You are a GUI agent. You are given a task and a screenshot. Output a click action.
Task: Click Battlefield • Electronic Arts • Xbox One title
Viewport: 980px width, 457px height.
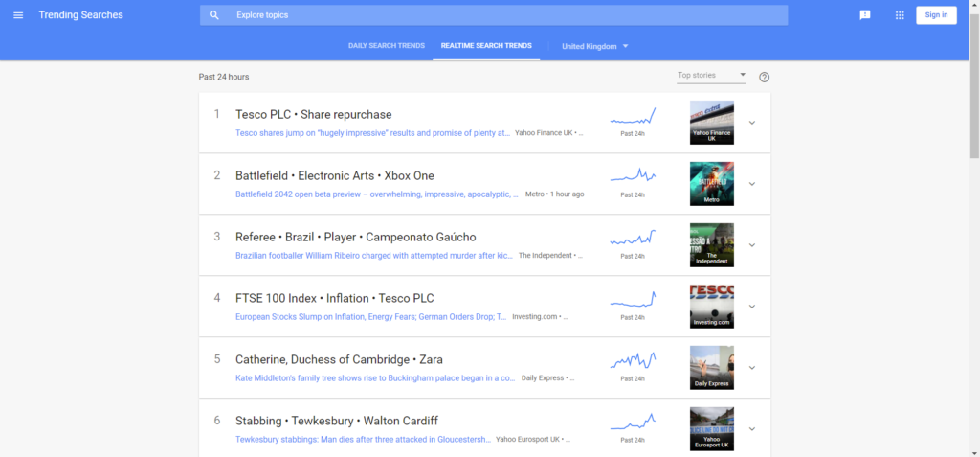tap(335, 176)
